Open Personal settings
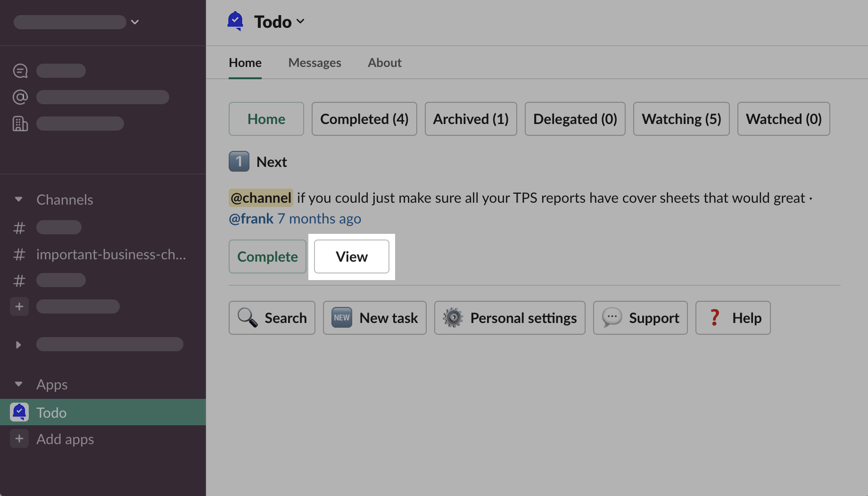 tap(509, 318)
